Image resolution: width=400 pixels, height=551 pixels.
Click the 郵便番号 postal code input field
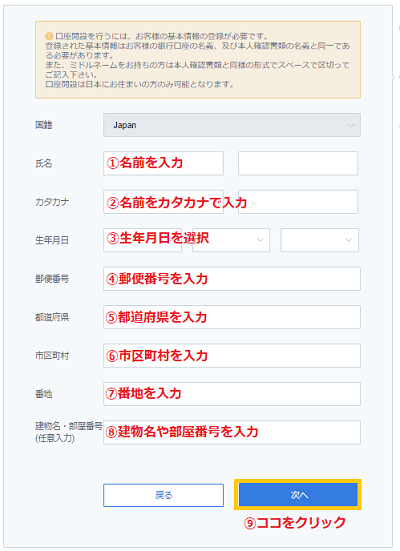[x=232, y=279]
